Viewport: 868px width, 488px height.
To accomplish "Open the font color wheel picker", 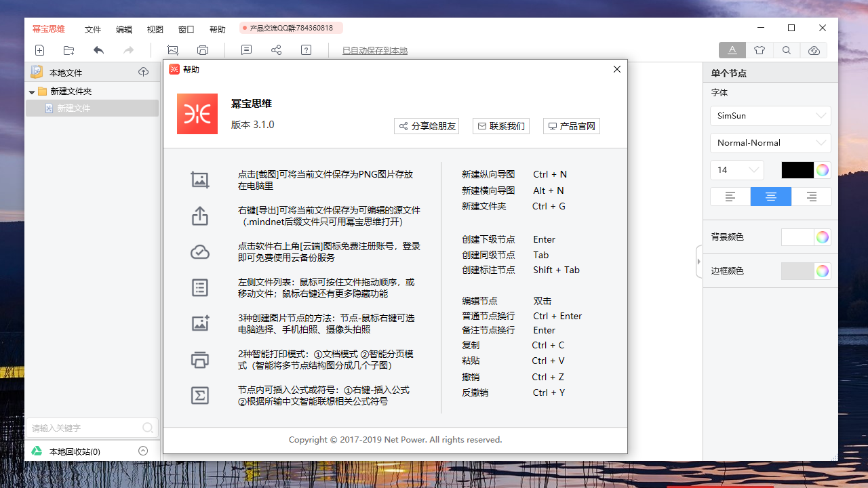I will (823, 170).
